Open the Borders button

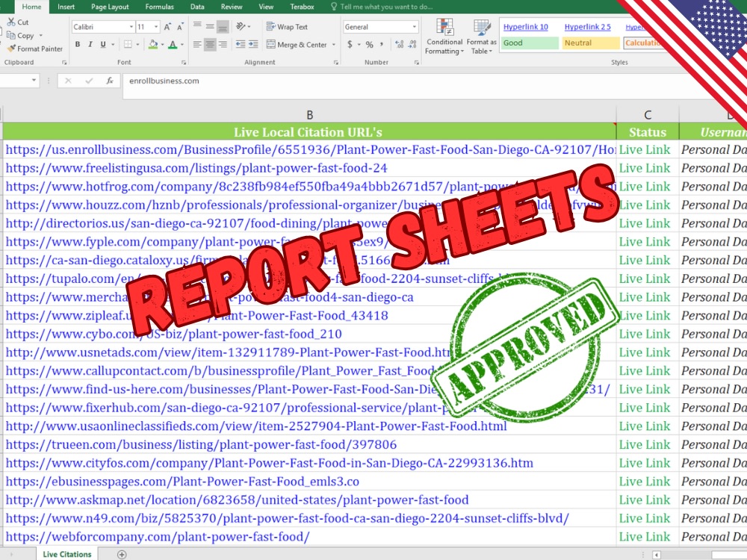128,44
